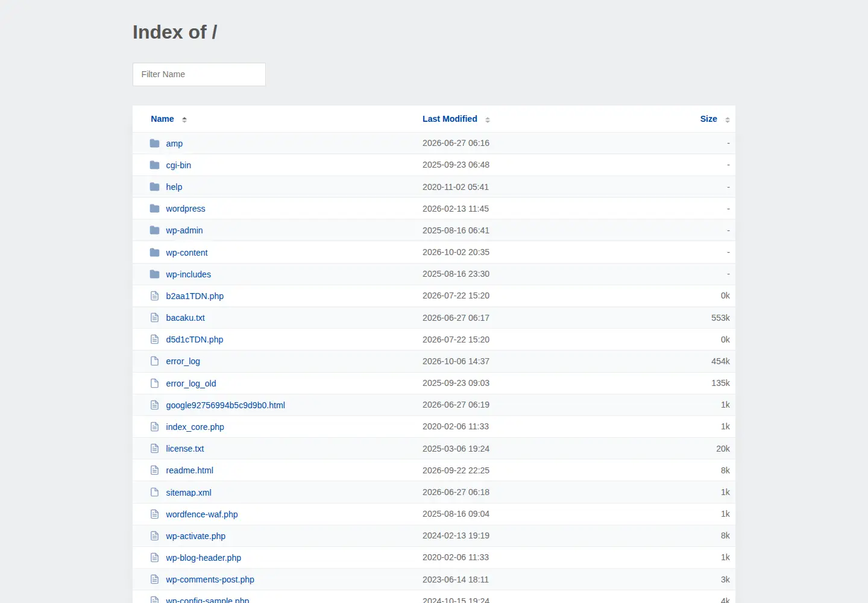Click the amp folder icon

(155, 144)
